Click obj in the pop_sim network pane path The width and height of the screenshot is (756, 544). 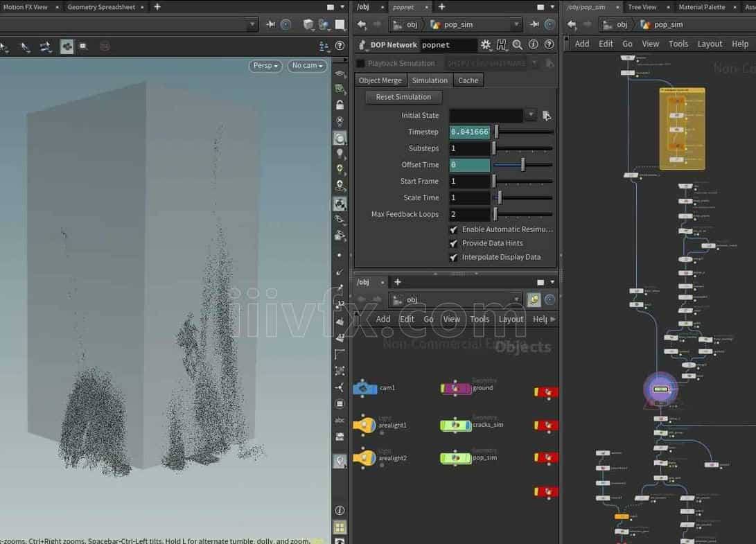point(622,24)
